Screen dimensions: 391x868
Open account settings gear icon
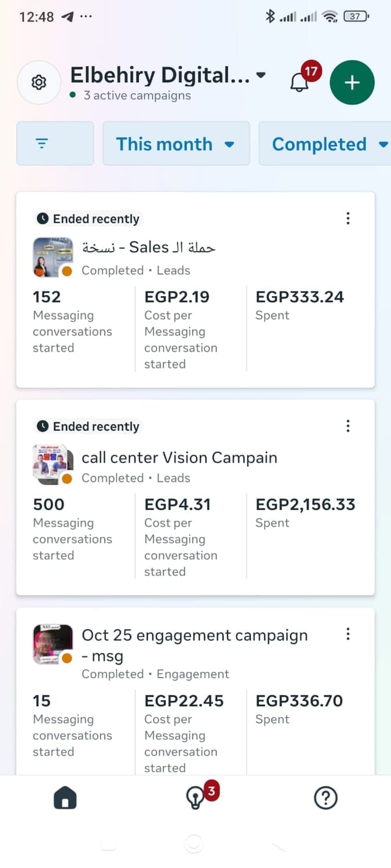click(x=39, y=82)
